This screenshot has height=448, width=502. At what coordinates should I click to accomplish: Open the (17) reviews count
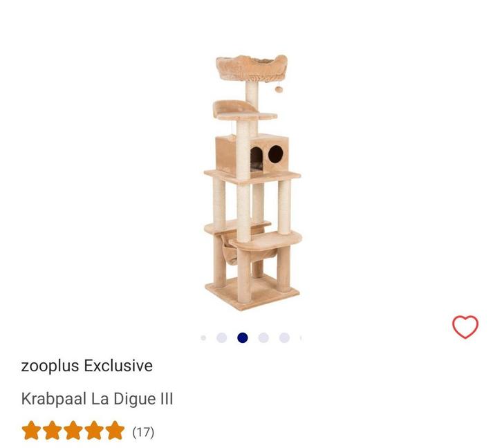143,432
